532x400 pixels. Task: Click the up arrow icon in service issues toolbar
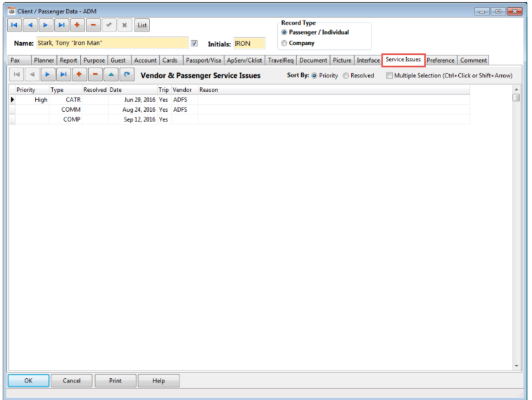(x=111, y=75)
